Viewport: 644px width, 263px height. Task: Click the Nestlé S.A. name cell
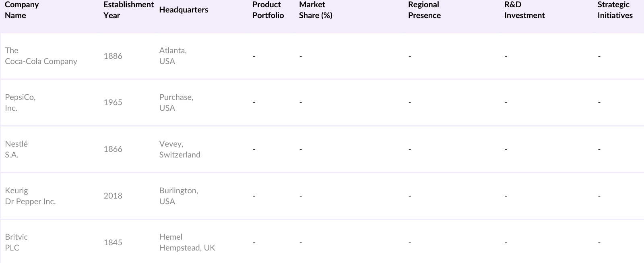pos(17,149)
